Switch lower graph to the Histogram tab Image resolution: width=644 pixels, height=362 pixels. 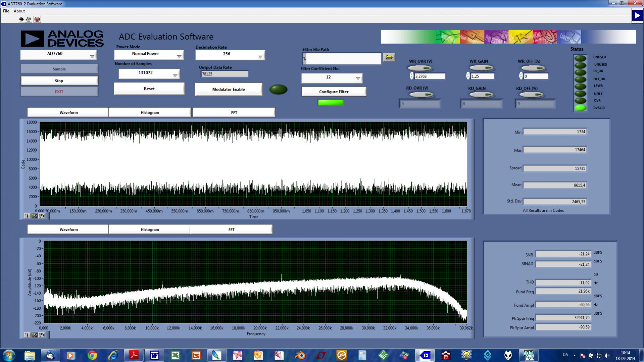(150, 229)
